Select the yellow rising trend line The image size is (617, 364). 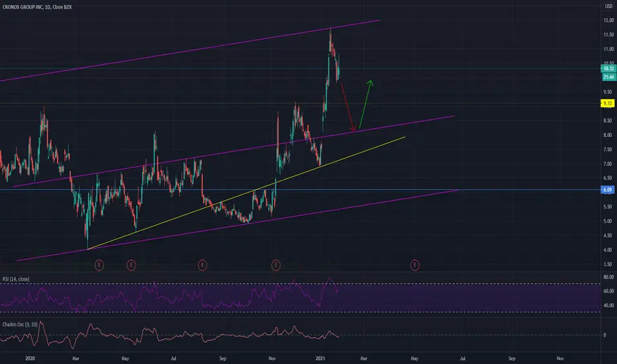point(246,193)
